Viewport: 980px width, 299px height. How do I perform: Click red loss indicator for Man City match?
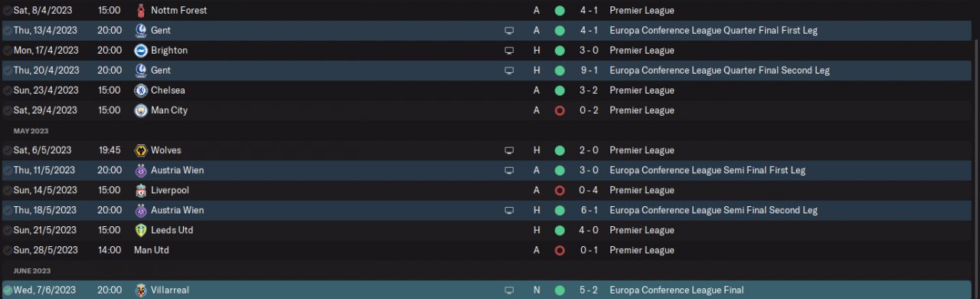tap(560, 110)
